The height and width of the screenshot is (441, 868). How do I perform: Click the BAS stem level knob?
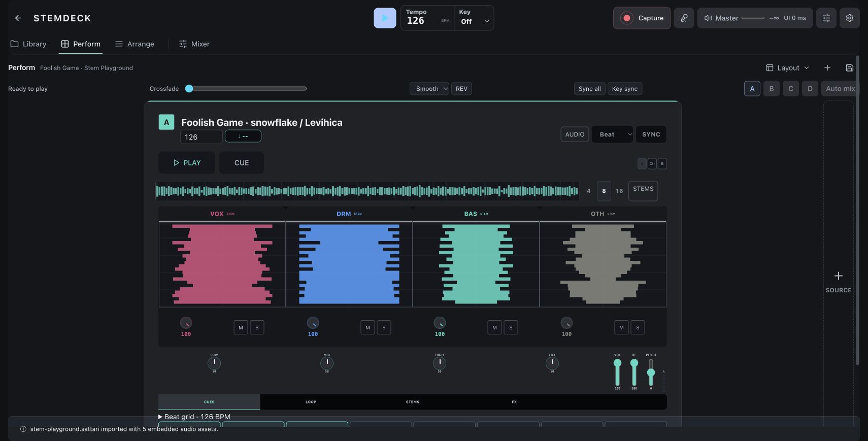[x=440, y=323]
